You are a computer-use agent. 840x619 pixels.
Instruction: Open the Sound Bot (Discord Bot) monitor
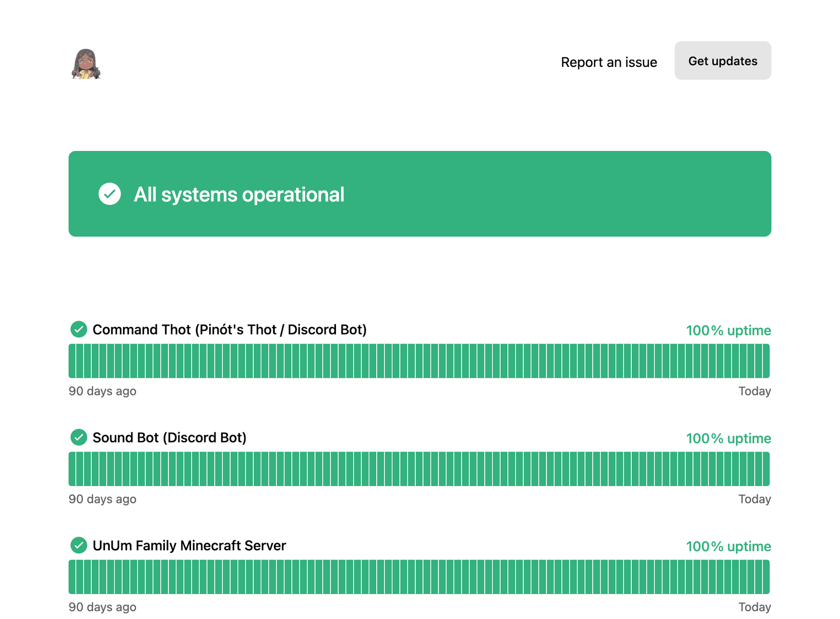click(x=170, y=437)
